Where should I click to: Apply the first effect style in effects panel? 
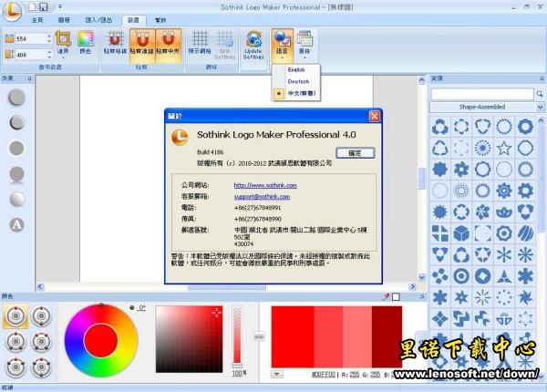point(16,98)
